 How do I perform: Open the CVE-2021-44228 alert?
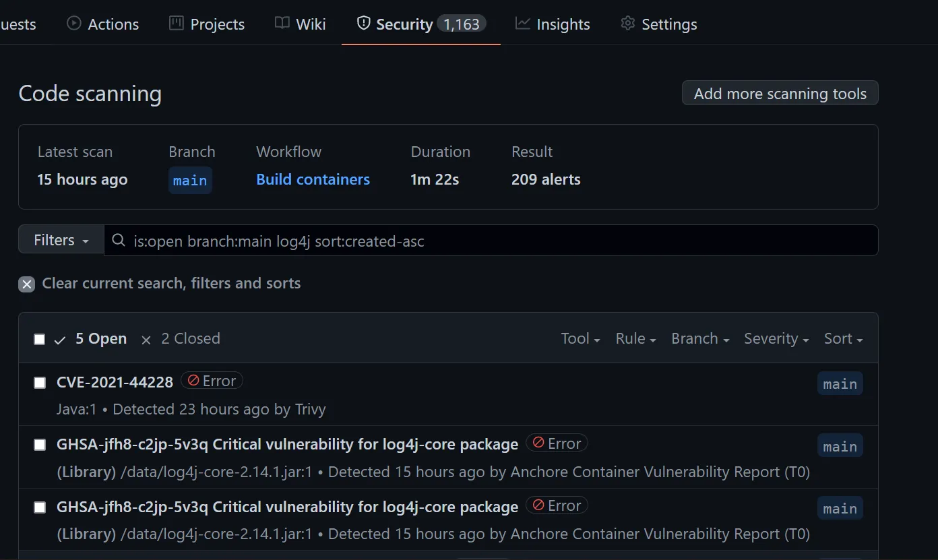coord(115,382)
